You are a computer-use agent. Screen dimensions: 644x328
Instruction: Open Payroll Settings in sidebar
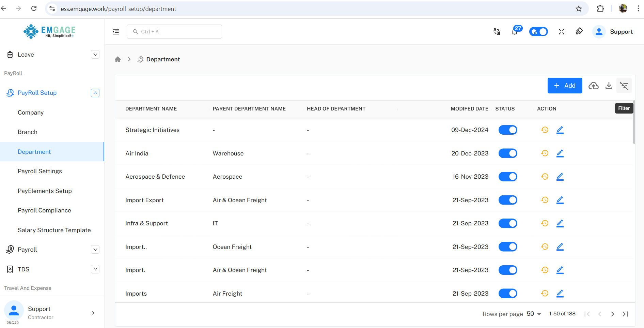(x=40, y=171)
